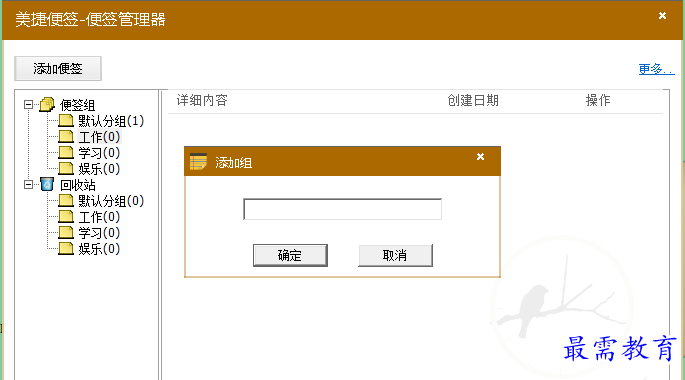
Task: Click folder icon of 工作(0) under 回收站
Action: click(66, 217)
